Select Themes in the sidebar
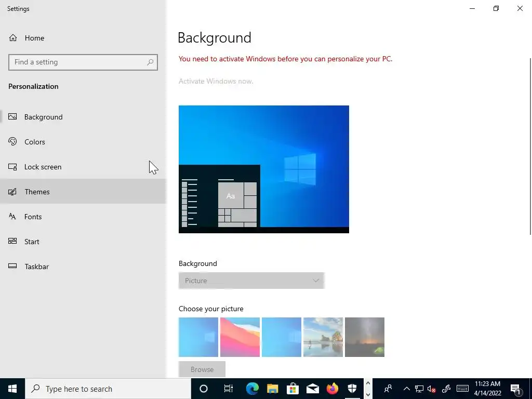 click(83, 192)
